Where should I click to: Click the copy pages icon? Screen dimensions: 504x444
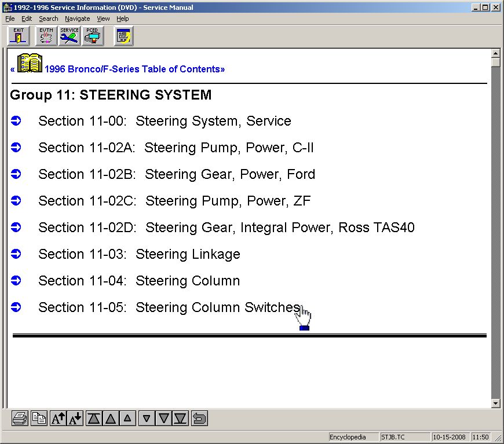[x=39, y=419]
